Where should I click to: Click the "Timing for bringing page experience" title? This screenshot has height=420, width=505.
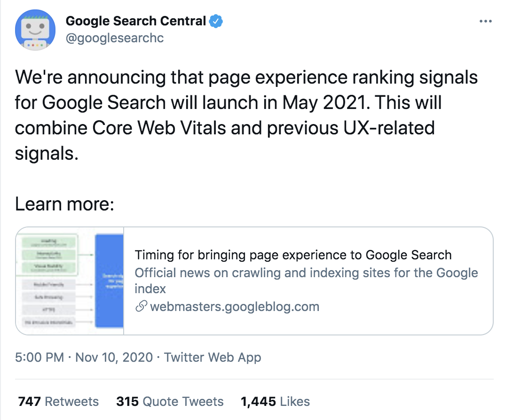[293, 255]
